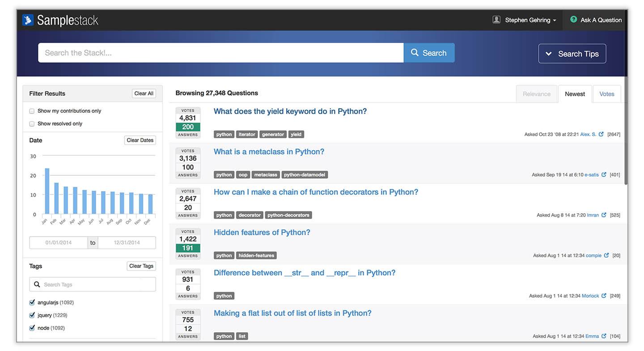Viewport: 644px width, 351px height.
Task: Click author link Imran
Action: click(593, 215)
